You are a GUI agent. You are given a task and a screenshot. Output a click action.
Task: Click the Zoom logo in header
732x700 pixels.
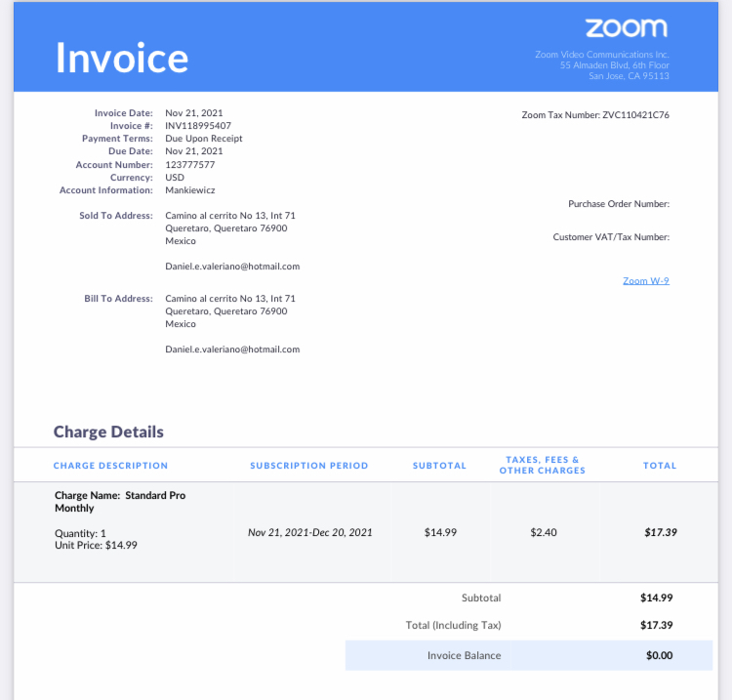pyautogui.click(x=627, y=28)
